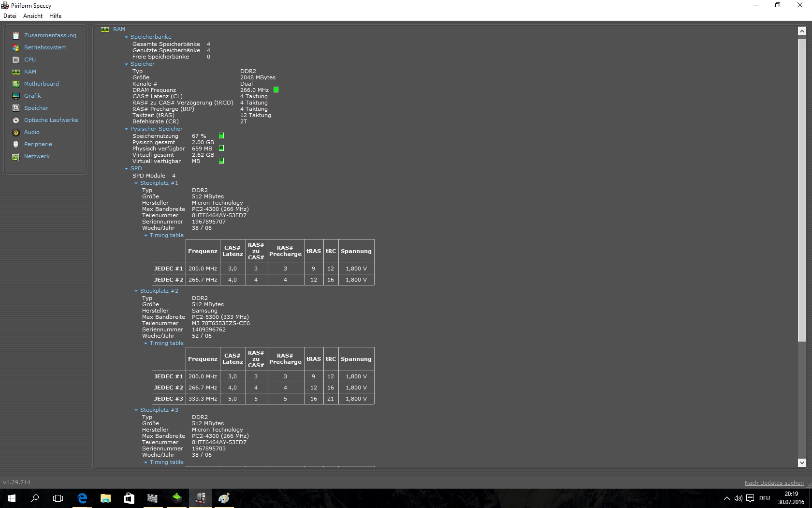The image size is (812, 508).
Task: Switch to the Netzwerk page
Action: coord(37,156)
